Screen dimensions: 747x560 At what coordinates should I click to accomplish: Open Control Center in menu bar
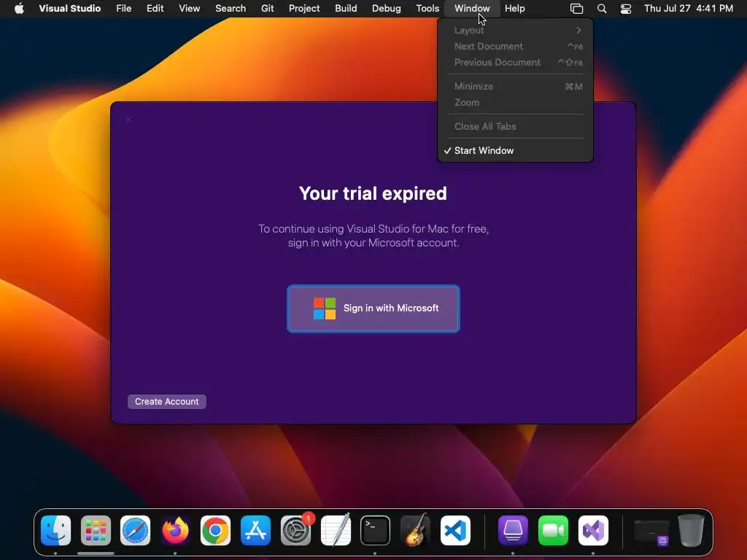[625, 9]
